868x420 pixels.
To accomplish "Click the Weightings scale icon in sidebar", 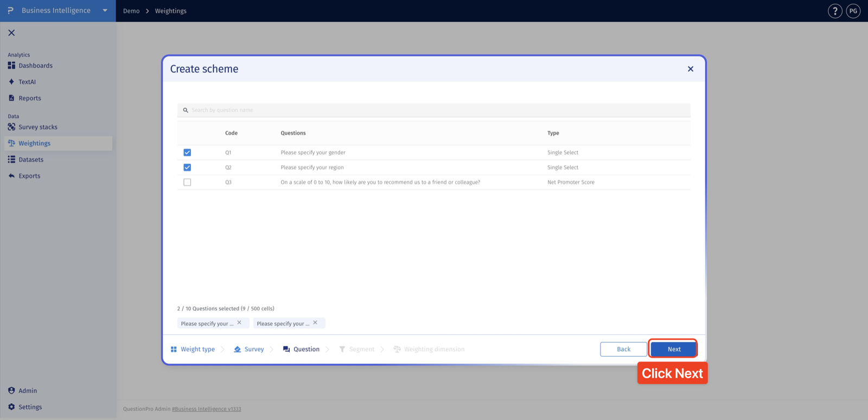I will [x=11, y=143].
